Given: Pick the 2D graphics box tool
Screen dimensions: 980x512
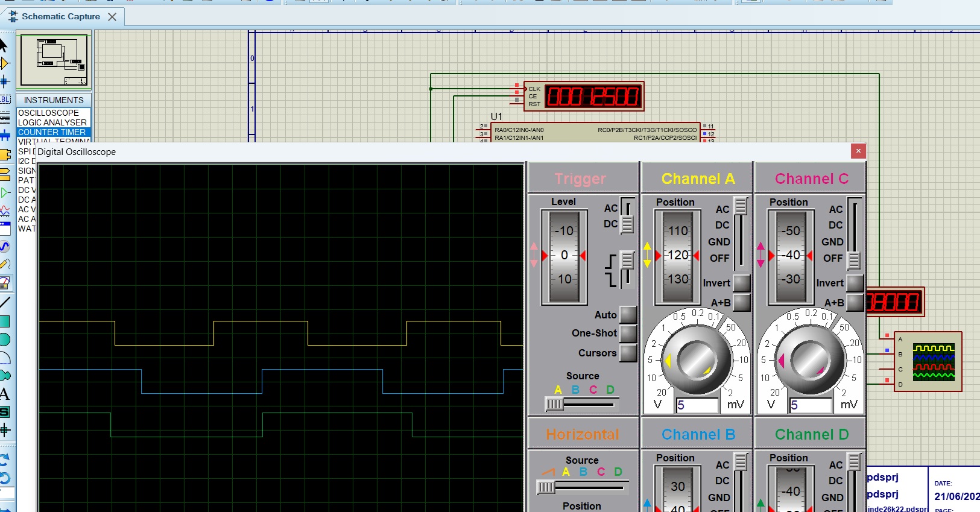Looking at the screenshot, I should coord(5,321).
